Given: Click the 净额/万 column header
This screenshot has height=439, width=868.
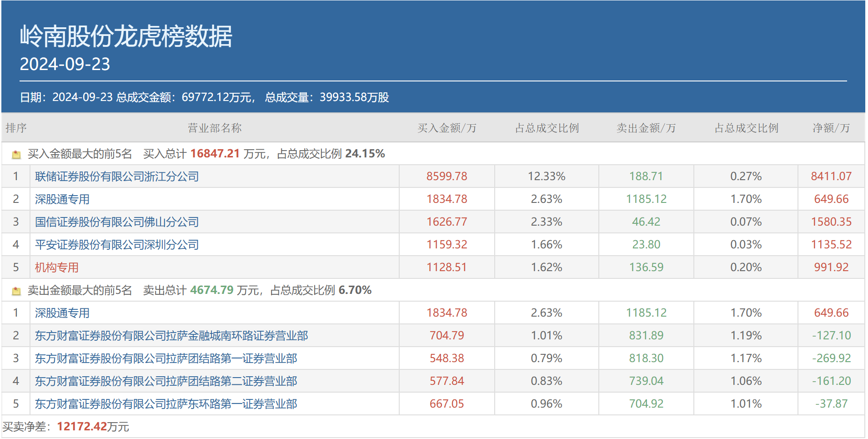Looking at the screenshot, I should click(831, 128).
